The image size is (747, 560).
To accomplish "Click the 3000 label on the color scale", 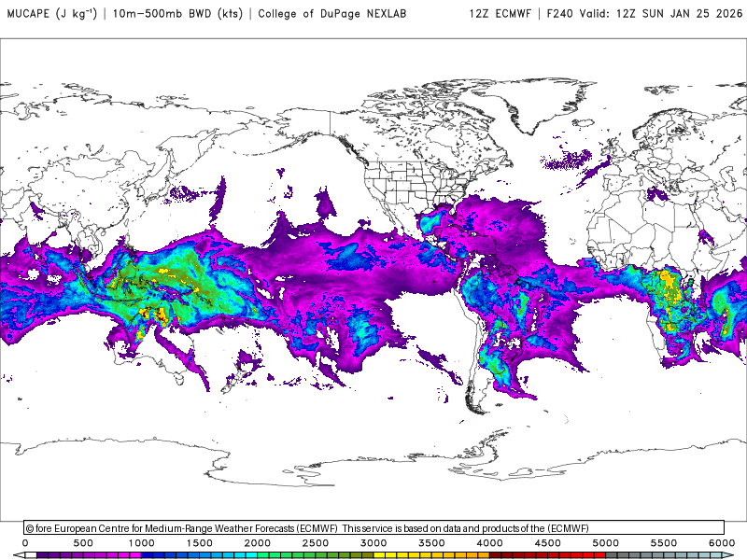I will (x=373, y=543).
